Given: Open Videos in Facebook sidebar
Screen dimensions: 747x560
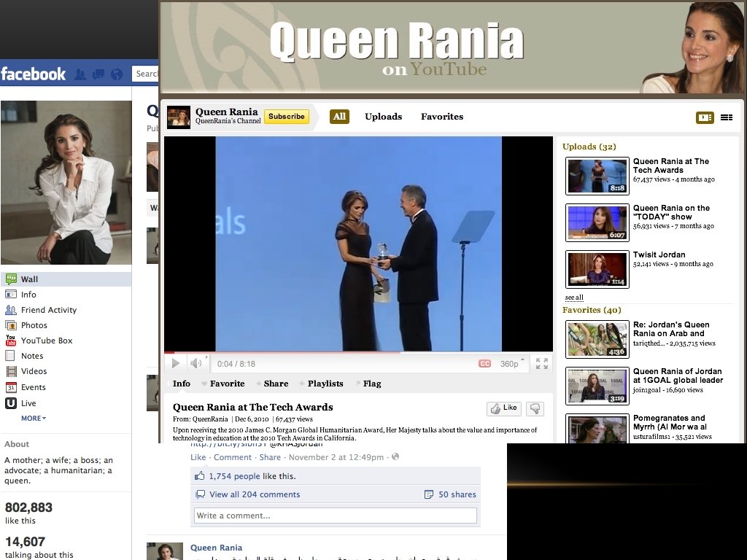Looking at the screenshot, I should 34,370.
